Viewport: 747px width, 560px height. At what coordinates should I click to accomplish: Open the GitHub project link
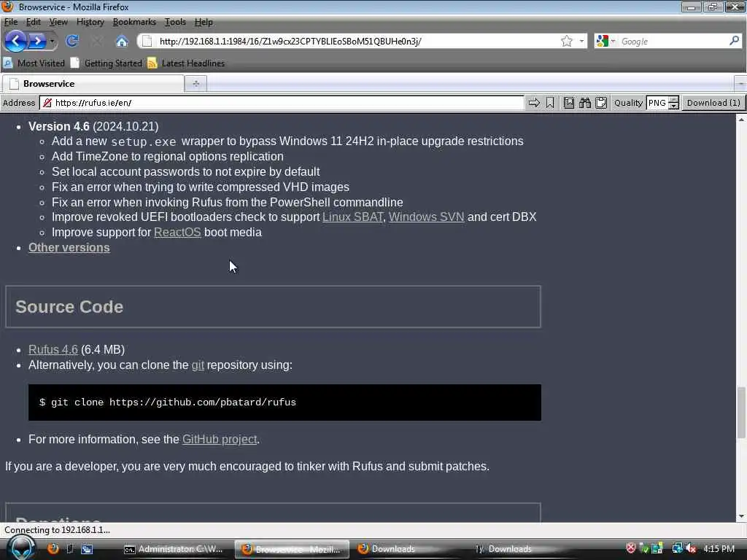click(220, 439)
